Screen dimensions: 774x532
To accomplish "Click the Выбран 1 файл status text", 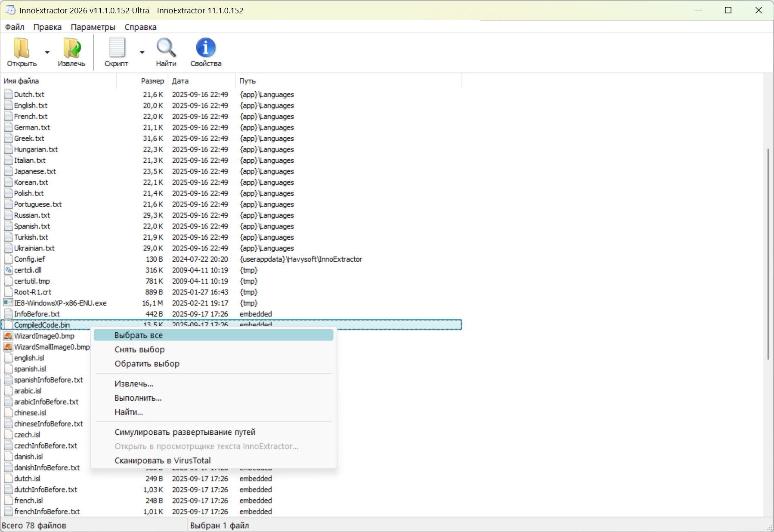I will point(220,526).
